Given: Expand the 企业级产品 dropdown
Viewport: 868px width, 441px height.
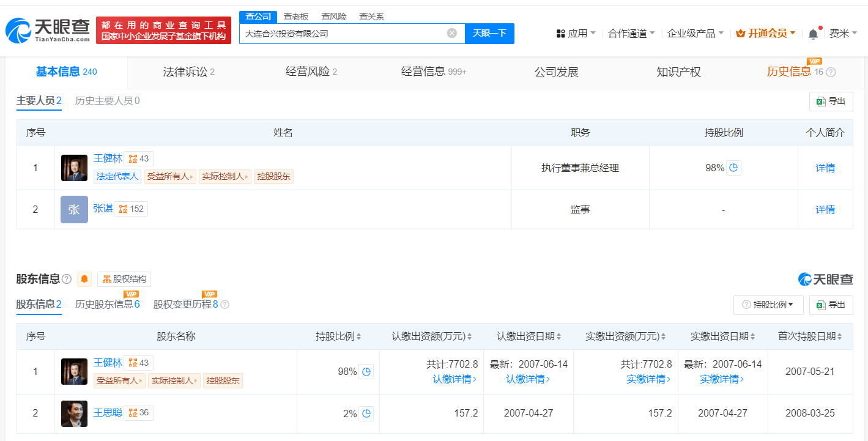Looking at the screenshot, I should (695, 34).
